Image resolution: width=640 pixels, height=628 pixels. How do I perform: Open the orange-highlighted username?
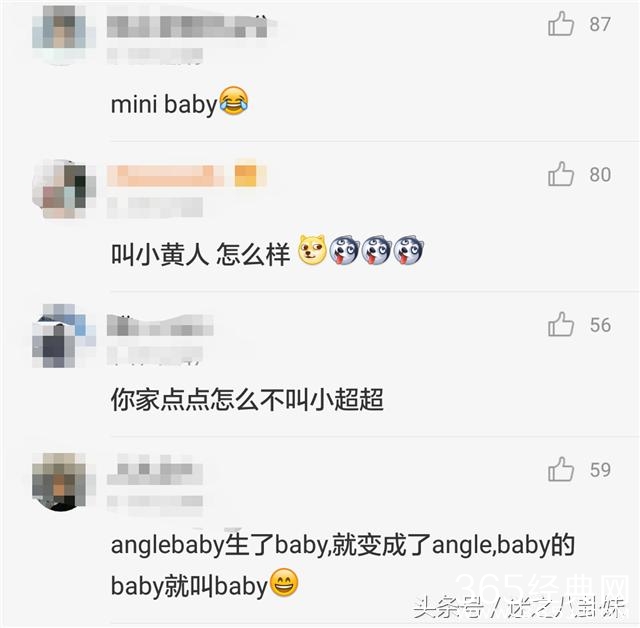click(187, 176)
